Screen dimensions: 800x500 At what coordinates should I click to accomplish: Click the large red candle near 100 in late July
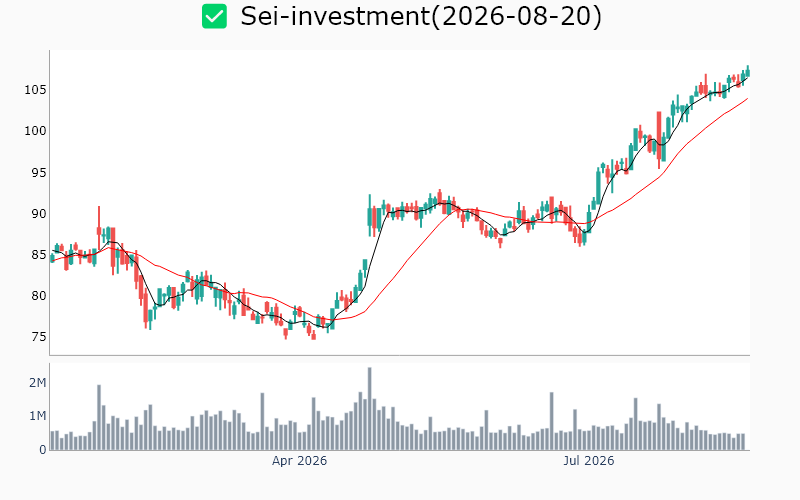click(x=659, y=137)
